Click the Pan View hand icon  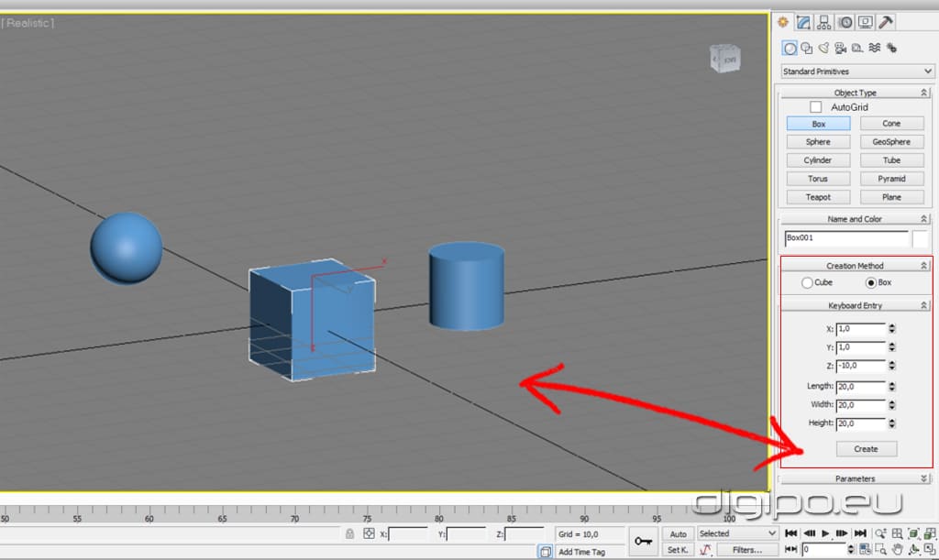(897, 548)
